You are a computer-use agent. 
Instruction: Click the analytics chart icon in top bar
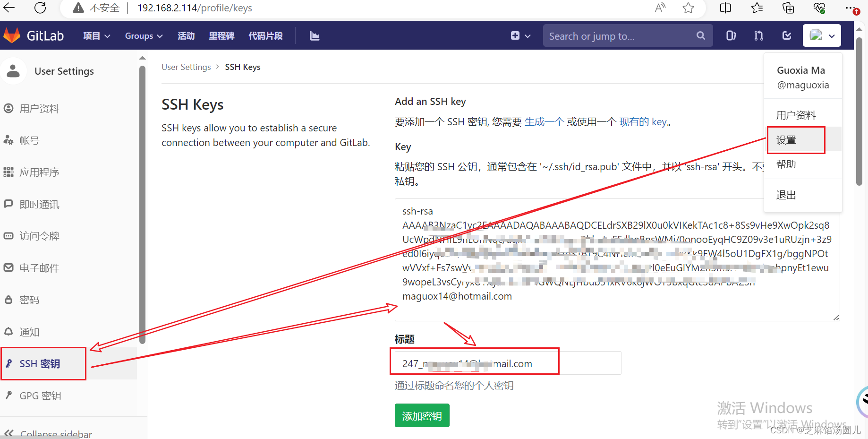[314, 35]
